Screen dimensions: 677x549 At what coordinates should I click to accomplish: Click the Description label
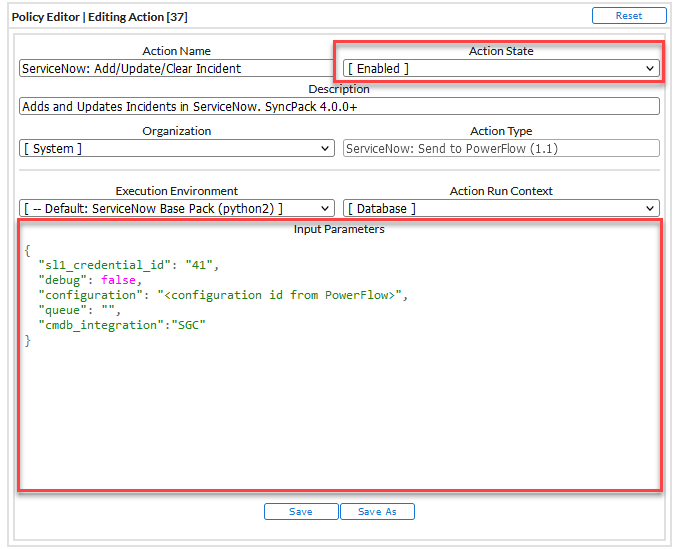click(339, 89)
